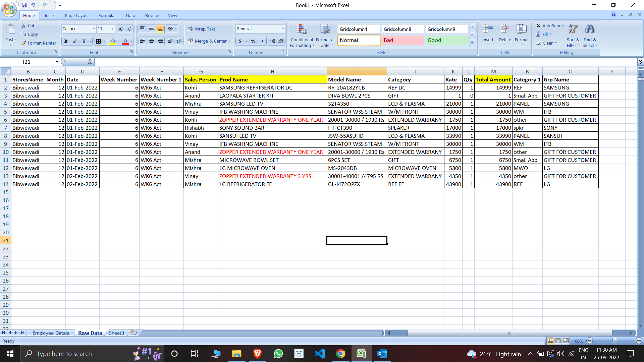Click the Format Painter icon
Screen dimensions: 644x362
(x=24, y=43)
